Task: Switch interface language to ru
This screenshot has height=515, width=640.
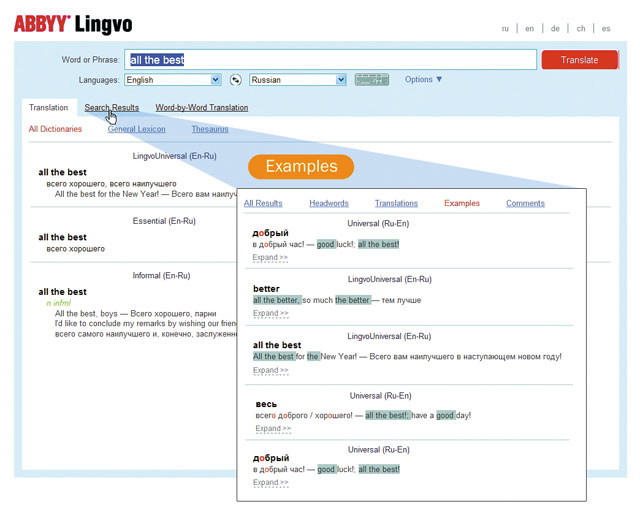Action: tap(505, 29)
